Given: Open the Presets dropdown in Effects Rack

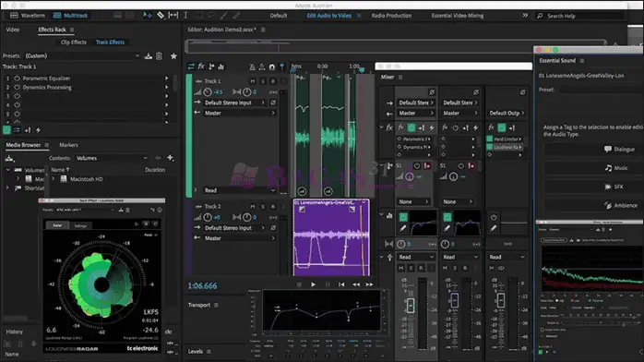Looking at the screenshot, I should [x=82, y=56].
